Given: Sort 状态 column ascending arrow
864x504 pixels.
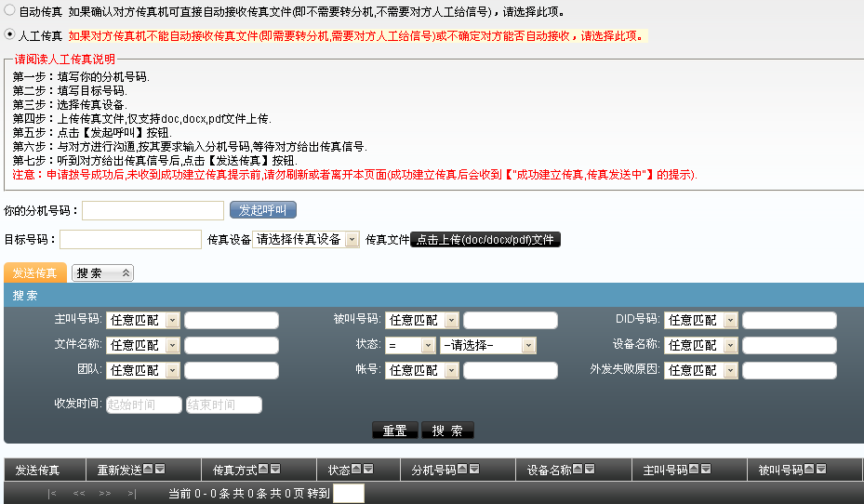Looking at the screenshot, I should click(x=356, y=470).
